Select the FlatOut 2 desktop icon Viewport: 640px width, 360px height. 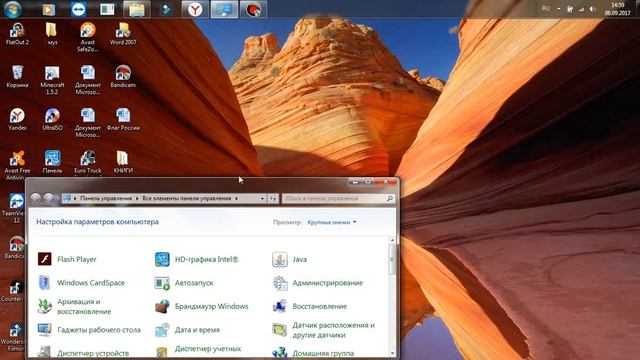tap(17, 34)
